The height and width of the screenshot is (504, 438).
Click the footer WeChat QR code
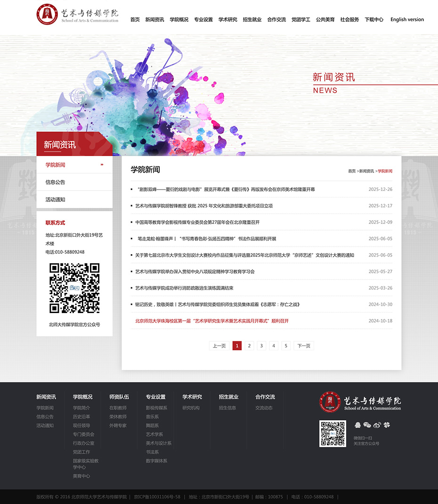point(333,434)
